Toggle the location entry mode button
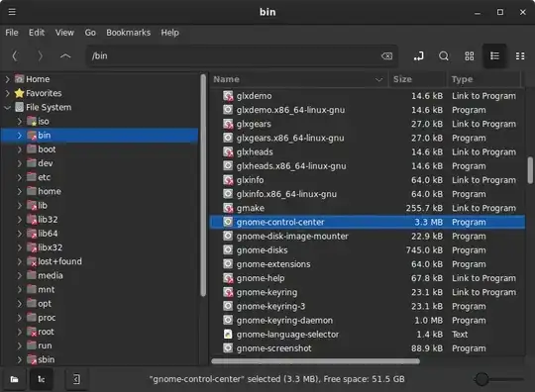 pos(419,55)
